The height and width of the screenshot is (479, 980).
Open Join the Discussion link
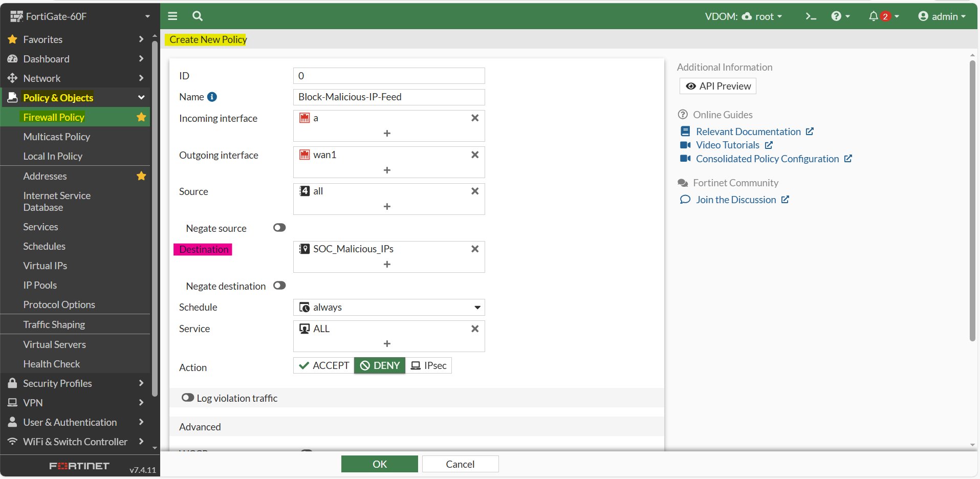[735, 200]
